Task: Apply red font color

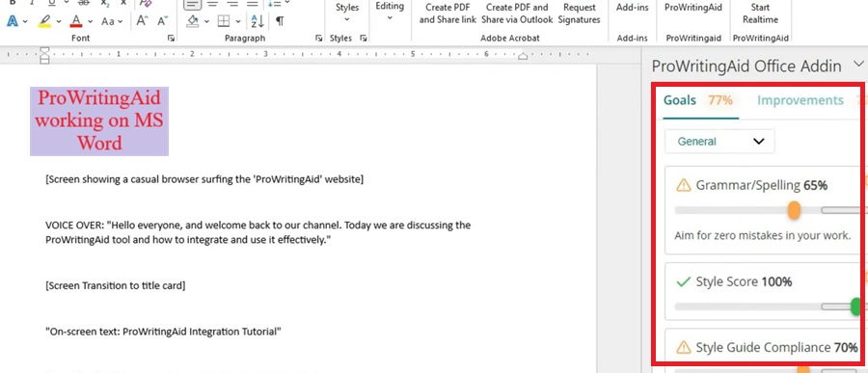Action: pyautogui.click(x=76, y=21)
